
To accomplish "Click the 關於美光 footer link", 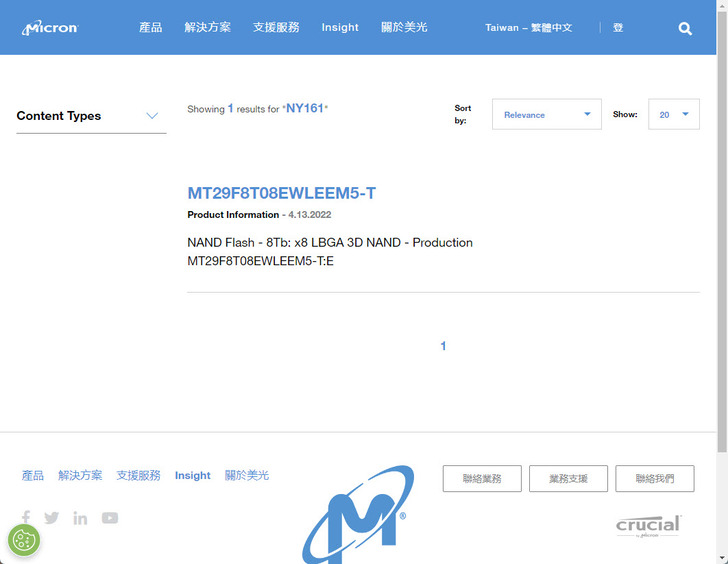I will [x=247, y=476].
